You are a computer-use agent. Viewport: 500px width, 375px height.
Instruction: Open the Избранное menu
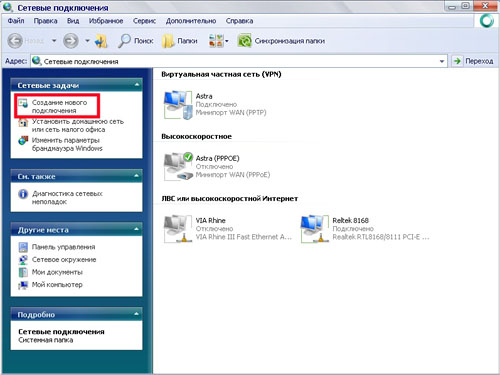pos(106,21)
